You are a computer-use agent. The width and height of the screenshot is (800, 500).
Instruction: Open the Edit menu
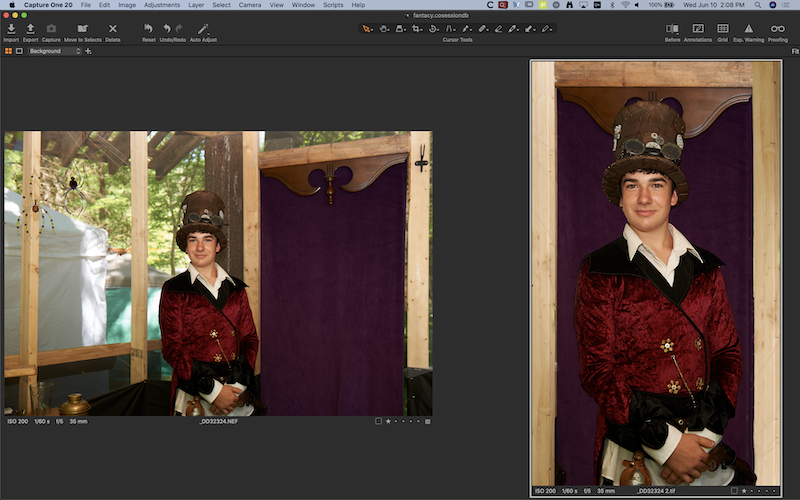coord(105,5)
